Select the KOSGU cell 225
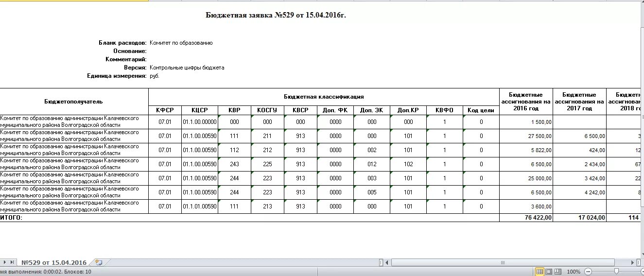Screen dimensions: 644x276 [267, 164]
